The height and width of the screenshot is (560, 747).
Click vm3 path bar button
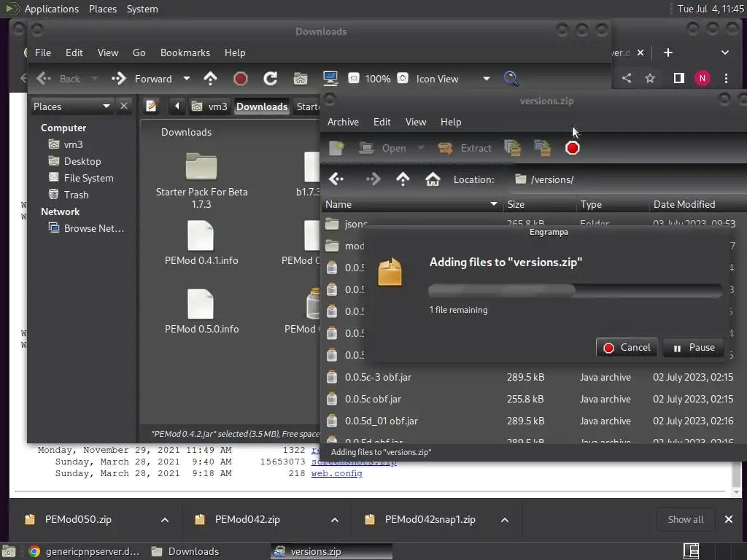(x=209, y=106)
